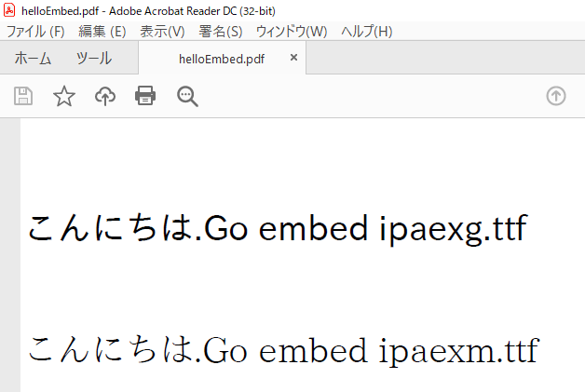Viewport: 585px width, 392px height.
Task: Open the 署名(S) menu
Action: click(x=221, y=32)
